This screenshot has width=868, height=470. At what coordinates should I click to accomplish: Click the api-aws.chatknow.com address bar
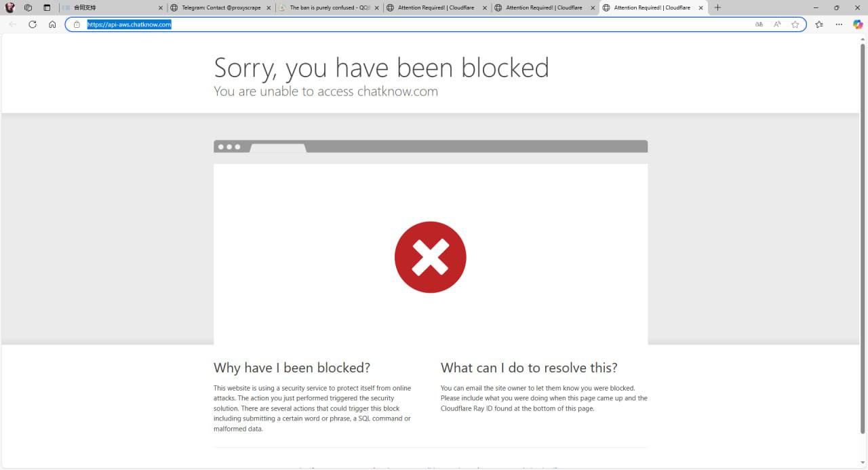[435, 24]
